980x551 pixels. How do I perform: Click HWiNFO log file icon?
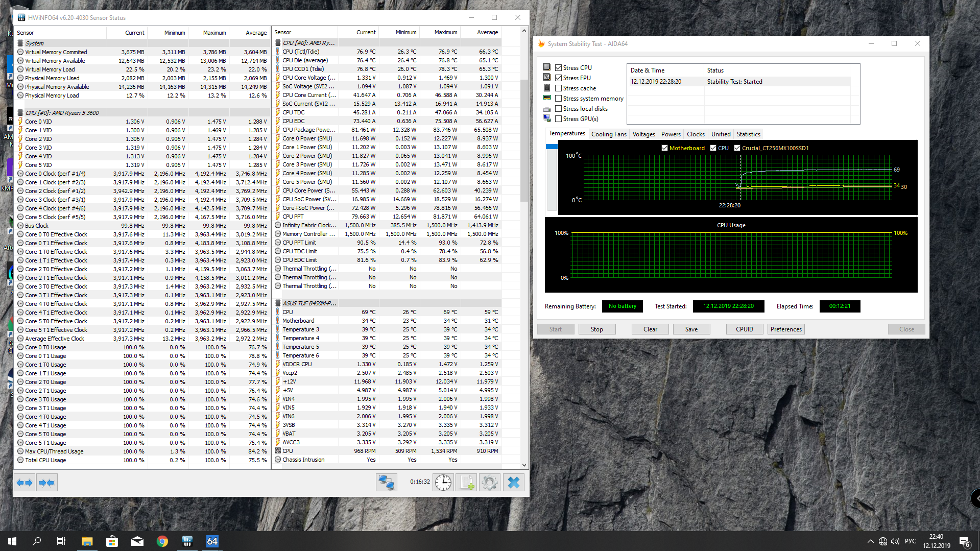click(x=466, y=483)
